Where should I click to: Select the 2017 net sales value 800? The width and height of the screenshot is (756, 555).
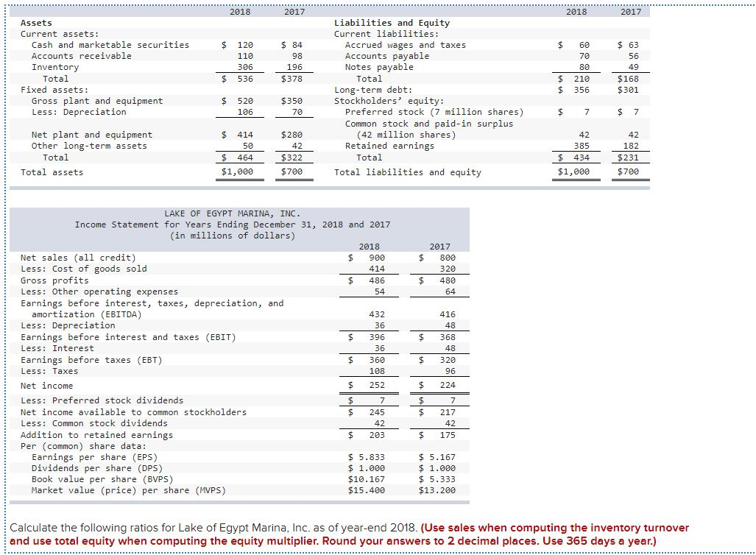448,258
